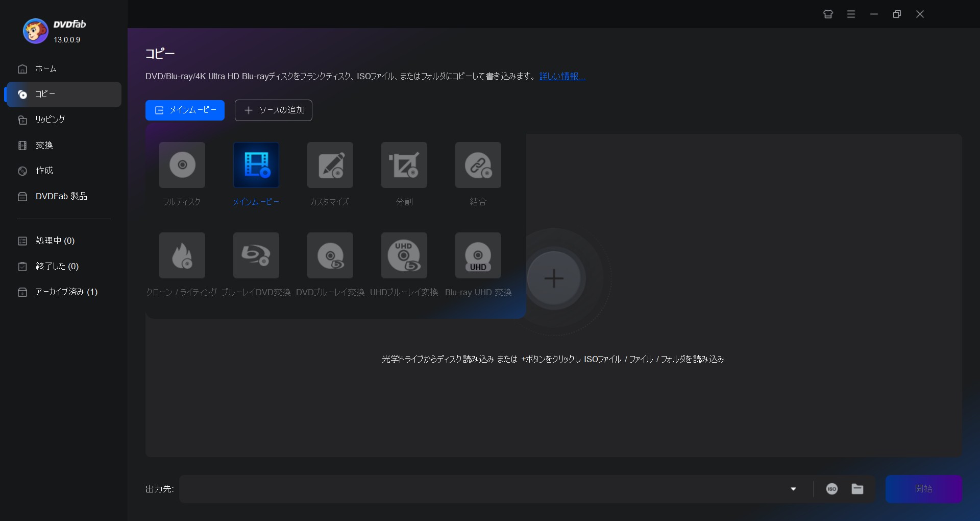Select the メインムービー film strip mode icon
Image resolution: width=980 pixels, height=521 pixels.
[256, 165]
